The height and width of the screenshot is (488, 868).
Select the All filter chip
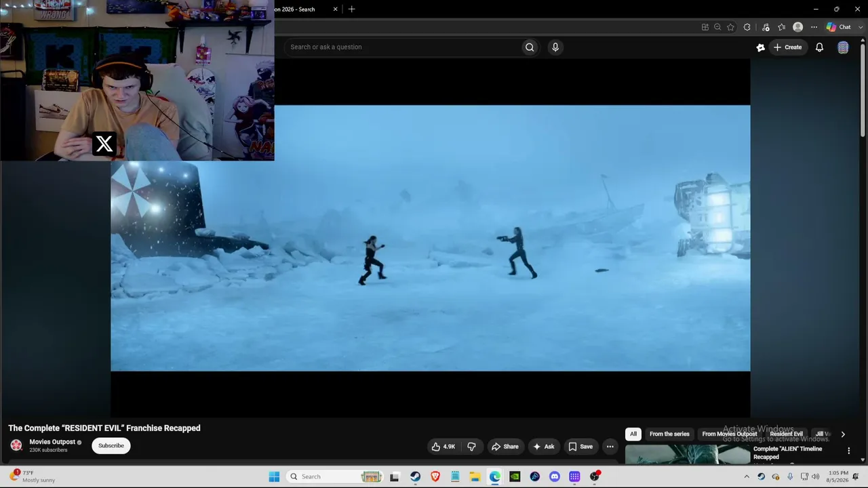click(x=633, y=434)
